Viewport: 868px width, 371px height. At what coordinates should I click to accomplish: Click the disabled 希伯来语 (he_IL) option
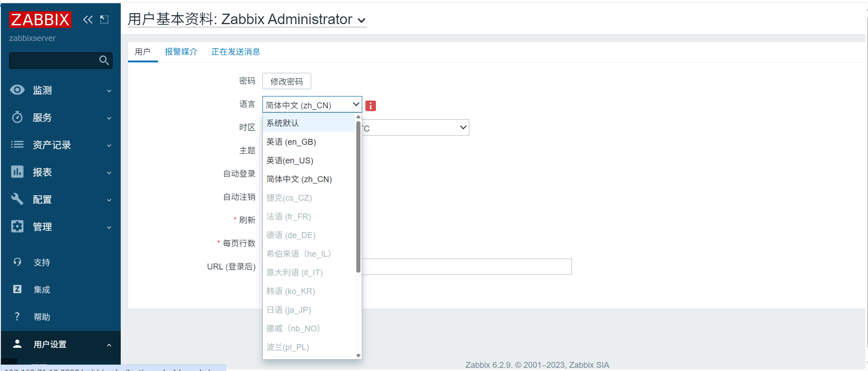[x=309, y=254]
